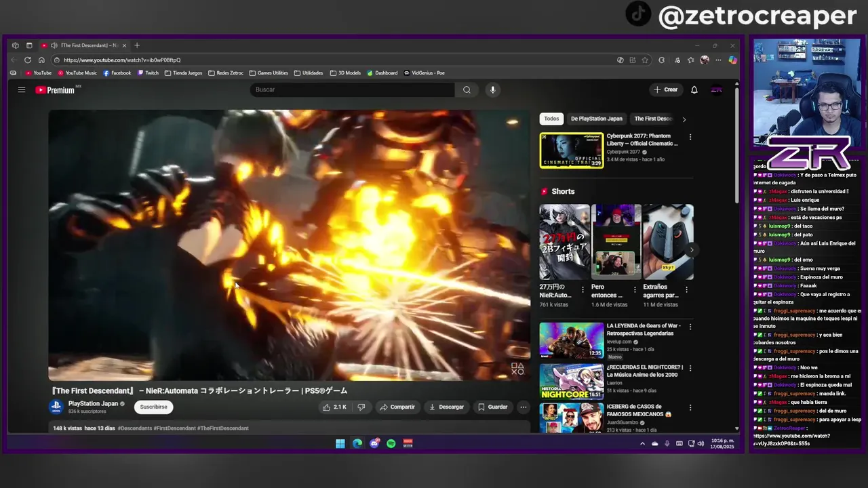868x488 pixels.
Task: Click the Guardar save button
Action: point(492,407)
